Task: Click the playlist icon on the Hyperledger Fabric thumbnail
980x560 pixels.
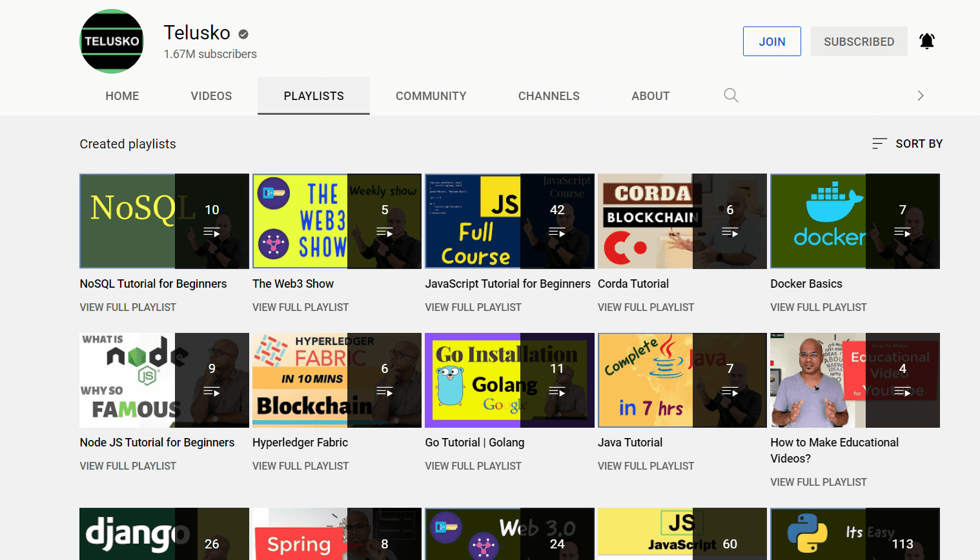Action: coord(385,392)
